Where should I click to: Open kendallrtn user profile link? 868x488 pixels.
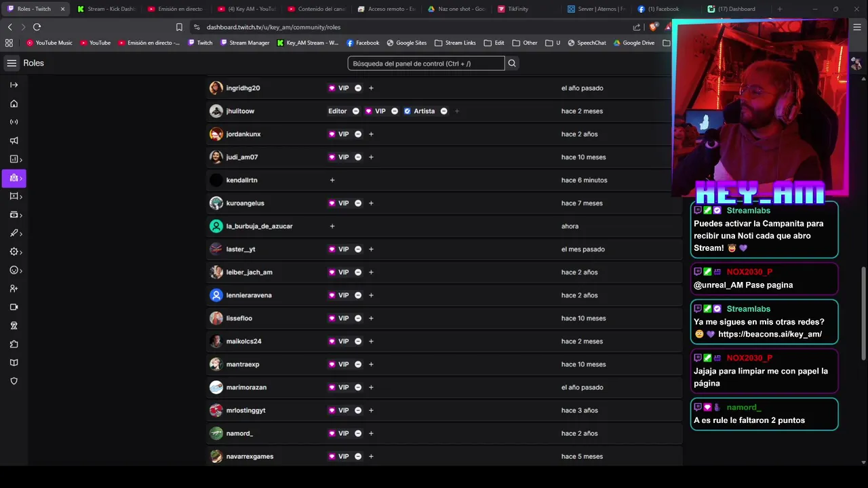coord(242,180)
